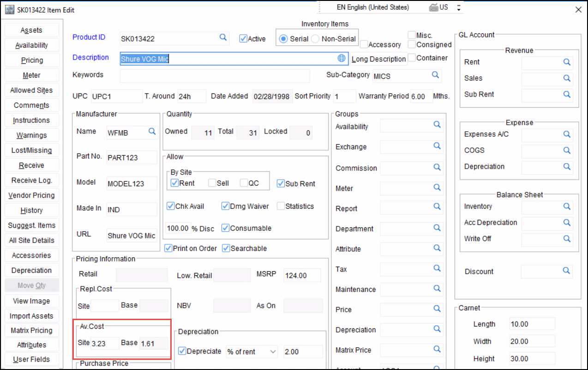Toggle the Active checkbox

[243, 39]
